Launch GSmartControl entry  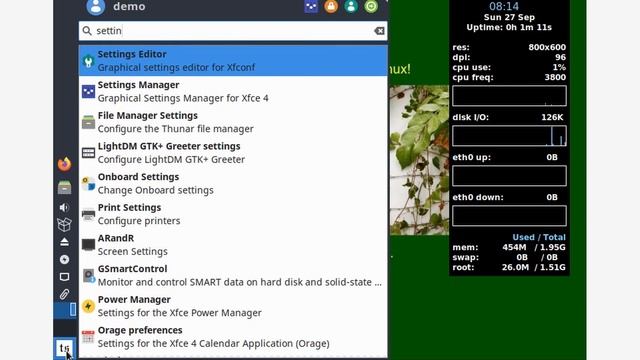[x=233, y=275]
